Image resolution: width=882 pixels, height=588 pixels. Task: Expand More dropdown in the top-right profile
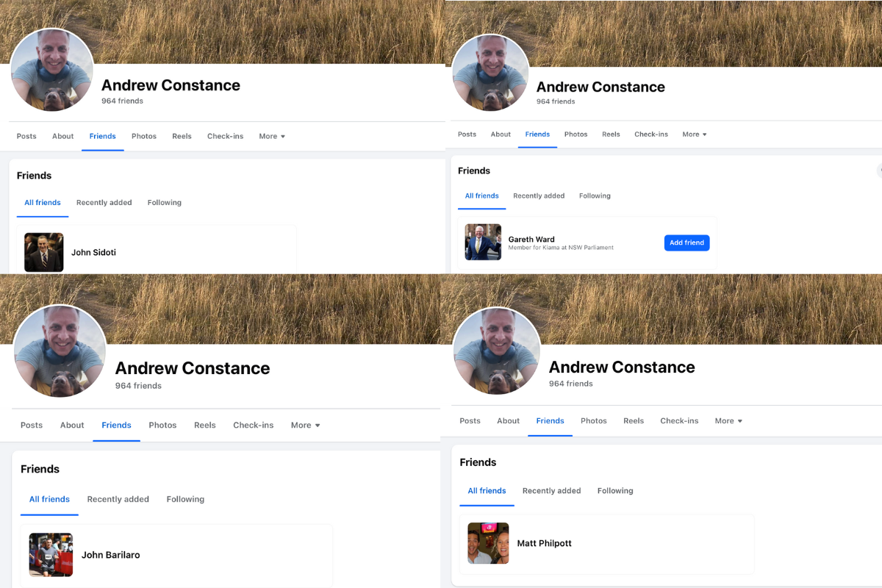(x=694, y=135)
